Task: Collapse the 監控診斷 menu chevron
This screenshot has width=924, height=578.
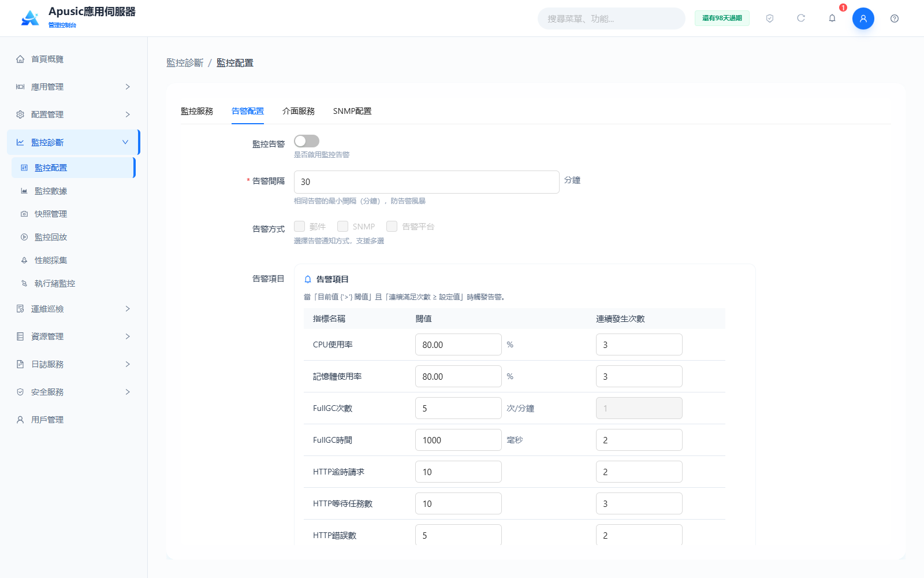Action: click(x=125, y=142)
